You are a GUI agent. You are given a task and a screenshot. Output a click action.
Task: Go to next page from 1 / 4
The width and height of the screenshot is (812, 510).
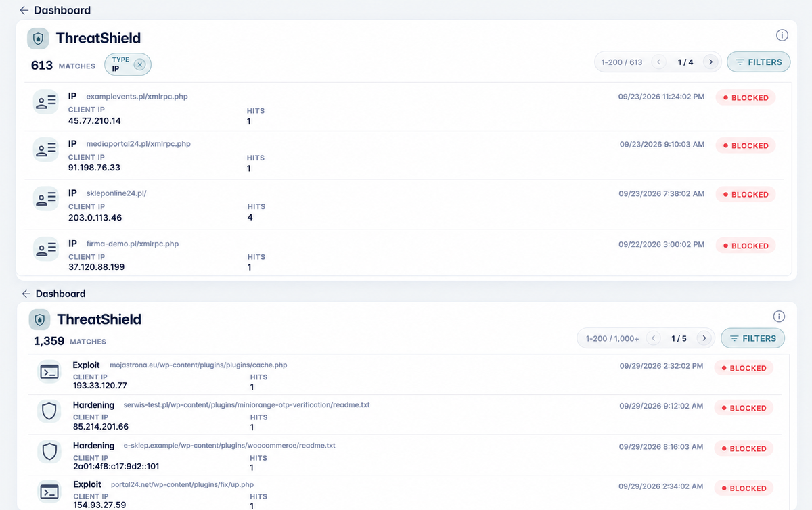710,62
